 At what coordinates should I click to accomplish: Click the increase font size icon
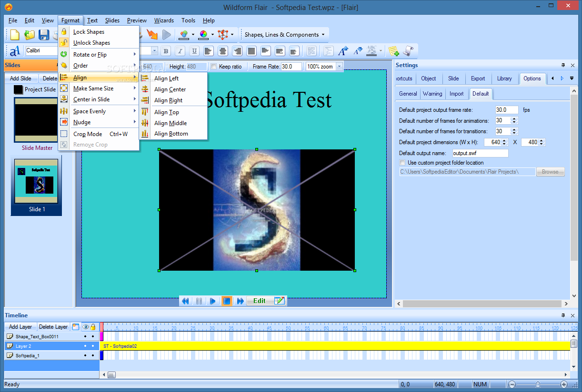pos(343,51)
